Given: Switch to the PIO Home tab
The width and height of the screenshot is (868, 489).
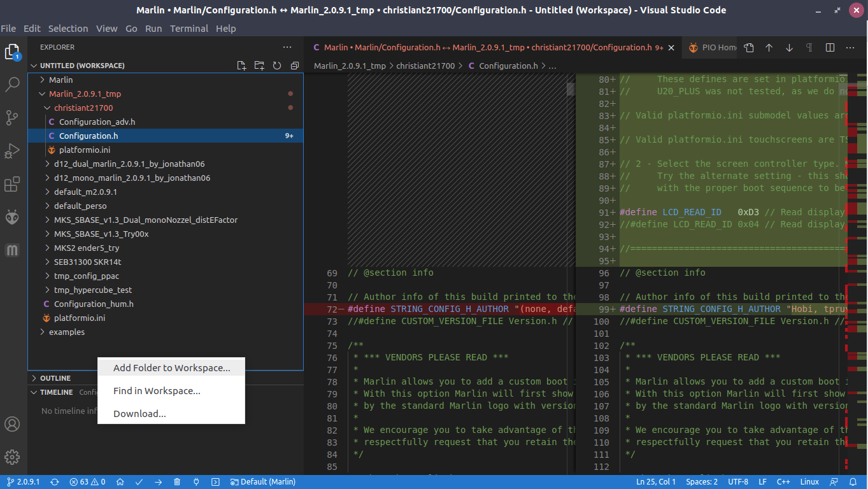Looking at the screenshot, I should [713, 48].
